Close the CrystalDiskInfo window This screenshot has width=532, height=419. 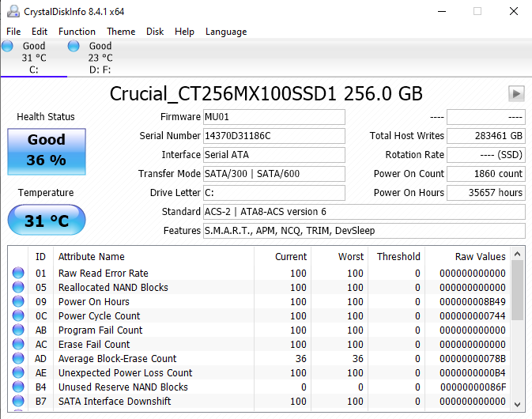(514, 12)
